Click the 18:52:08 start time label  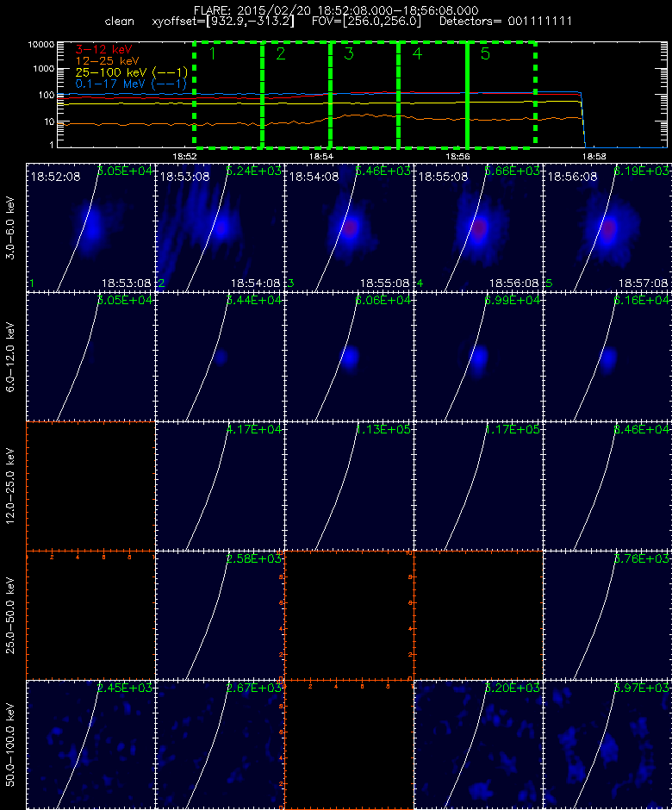55,177
